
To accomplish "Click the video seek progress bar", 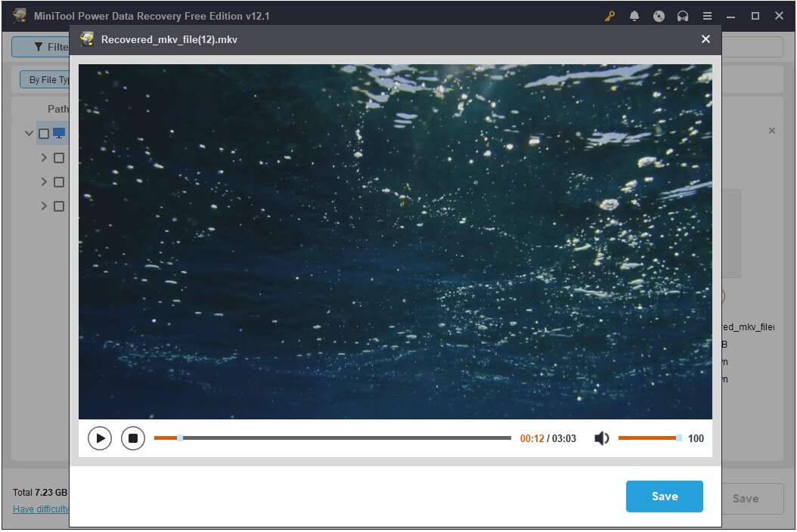I will tap(333, 438).
